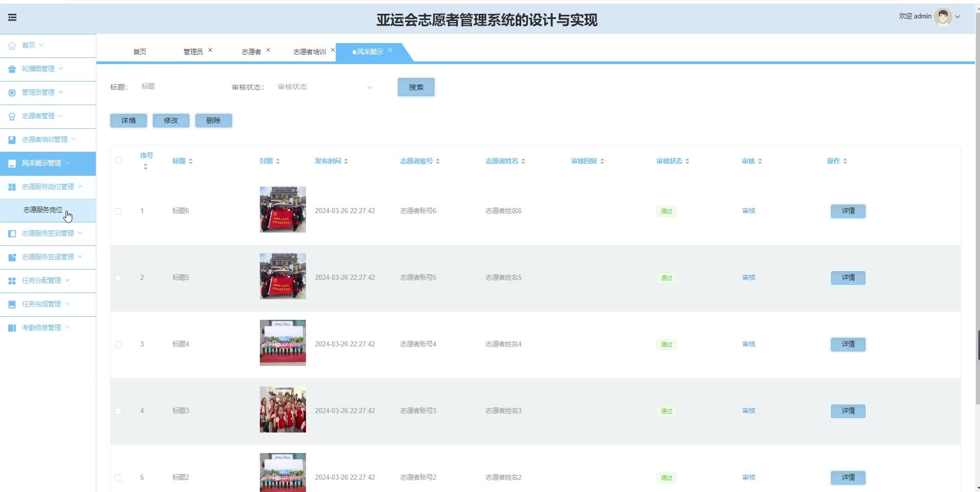This screenshot has width=980, height=492.
Task: Sort the table by 发布时间 column arrows
Action: (x=346, y=161)
